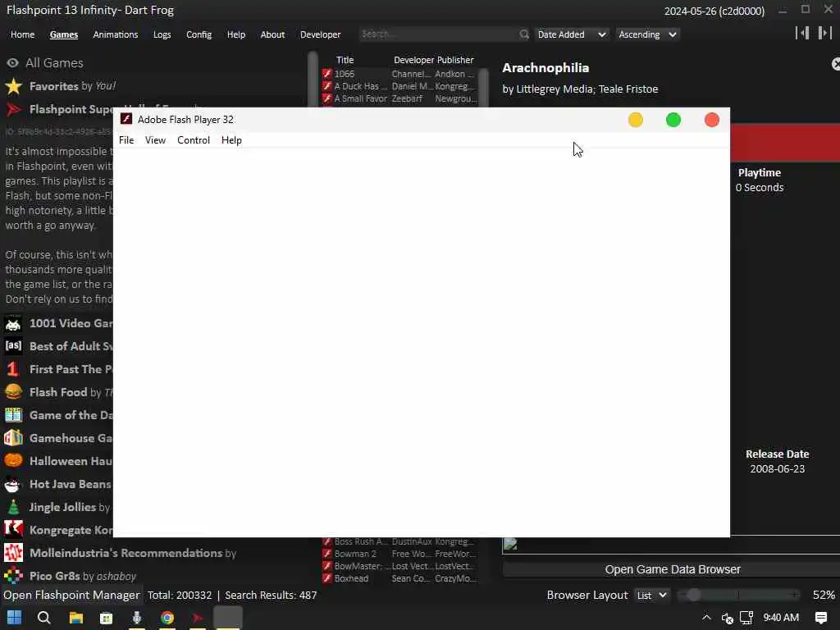Toggle All Games eye icon
Image resolution: width=840 pixels, height=630 pixels.
(x=12, y=62)
